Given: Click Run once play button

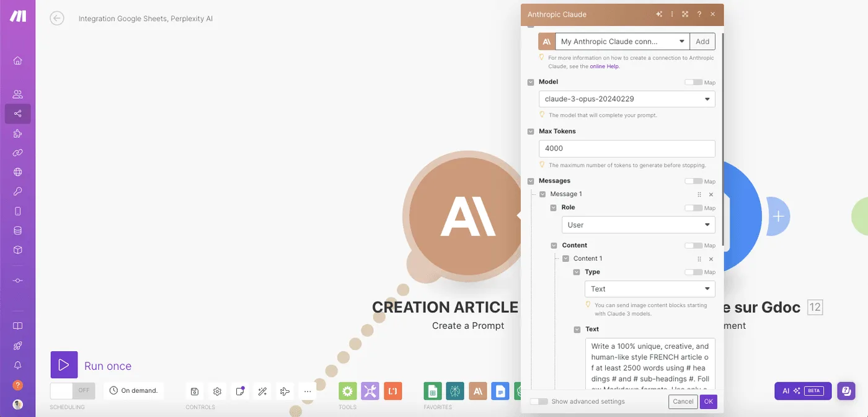Looking at the screenshot, I should [64, 365].
